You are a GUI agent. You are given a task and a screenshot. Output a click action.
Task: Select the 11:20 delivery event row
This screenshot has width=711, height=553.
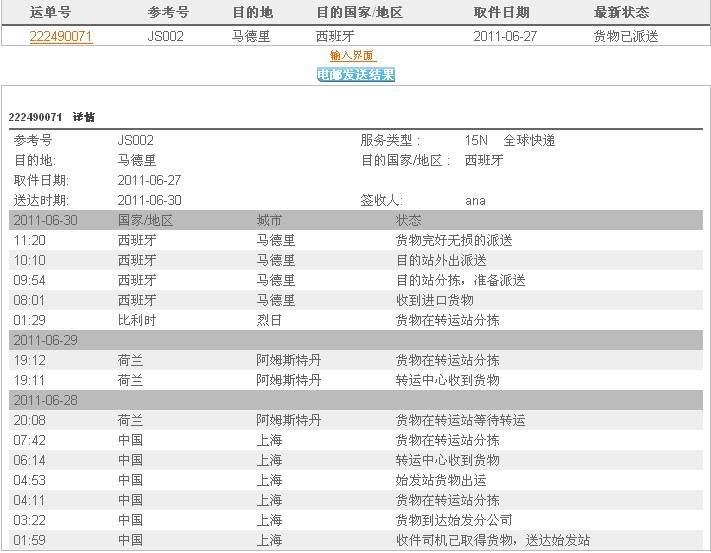pyautogui.click(x=355, y=240)
